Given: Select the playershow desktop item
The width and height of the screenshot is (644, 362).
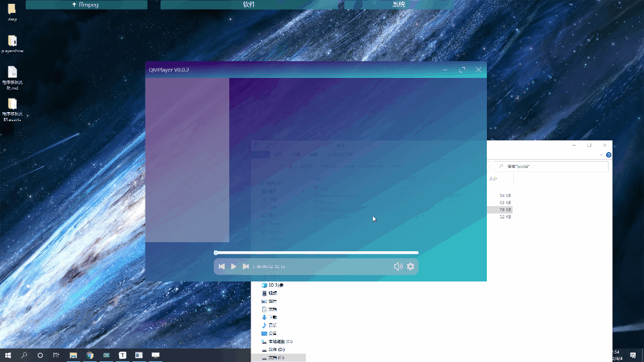Looking at the screenshot, I should (x=12, y=44).
